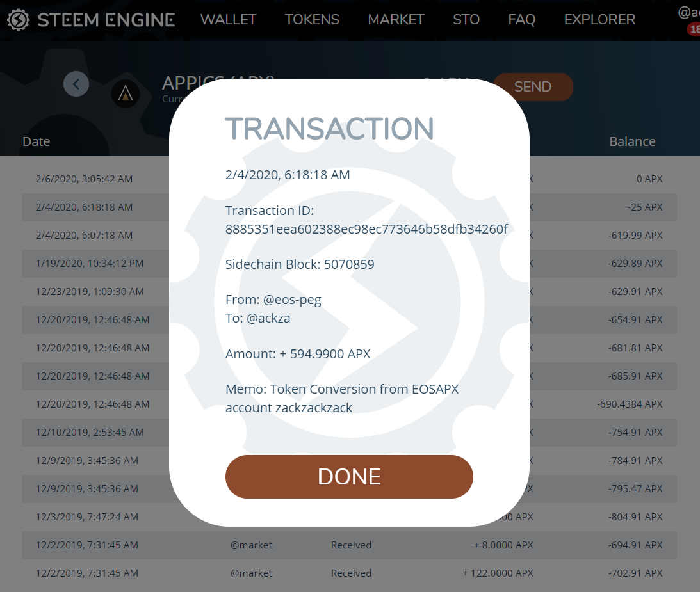The width and height of the screenshot is (700, 592).
Task: Select row dated 12/10/2019, 2:53:45 AM
Action: pyautogui.click(x=349, y=432)
